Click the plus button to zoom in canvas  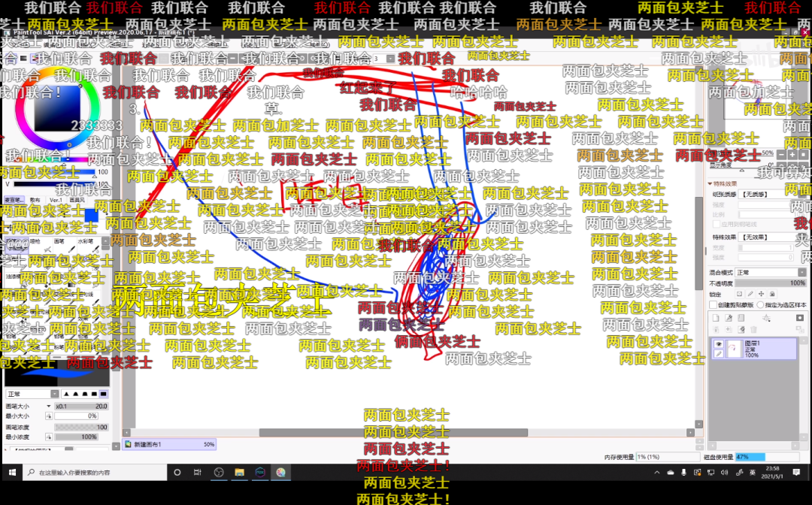click(792, 154)
